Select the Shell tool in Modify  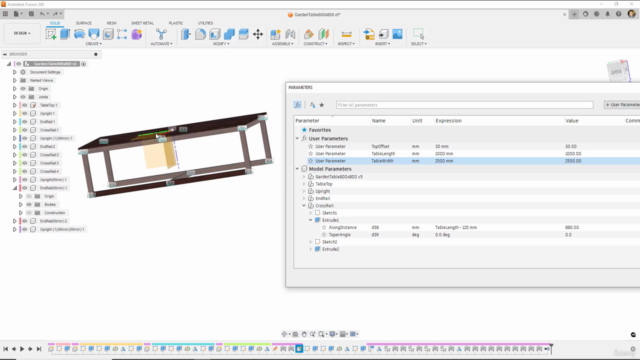click(215, 34)
